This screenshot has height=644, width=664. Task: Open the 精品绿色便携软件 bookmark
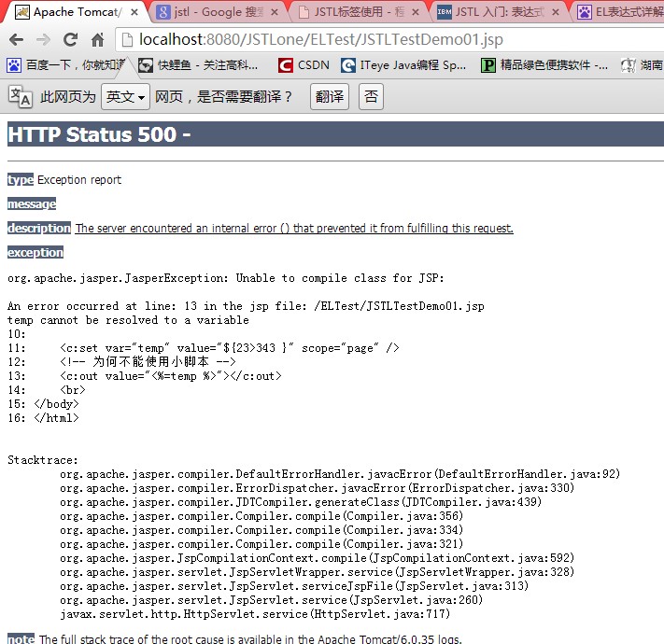click(x=544, y=64)
